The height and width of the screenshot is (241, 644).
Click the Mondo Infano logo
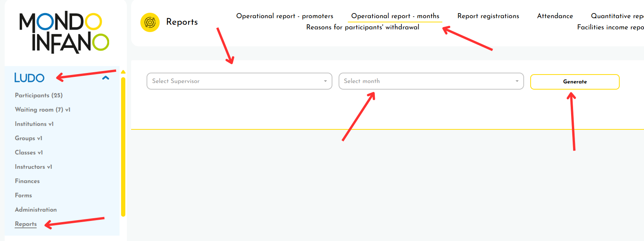point(64,32)
